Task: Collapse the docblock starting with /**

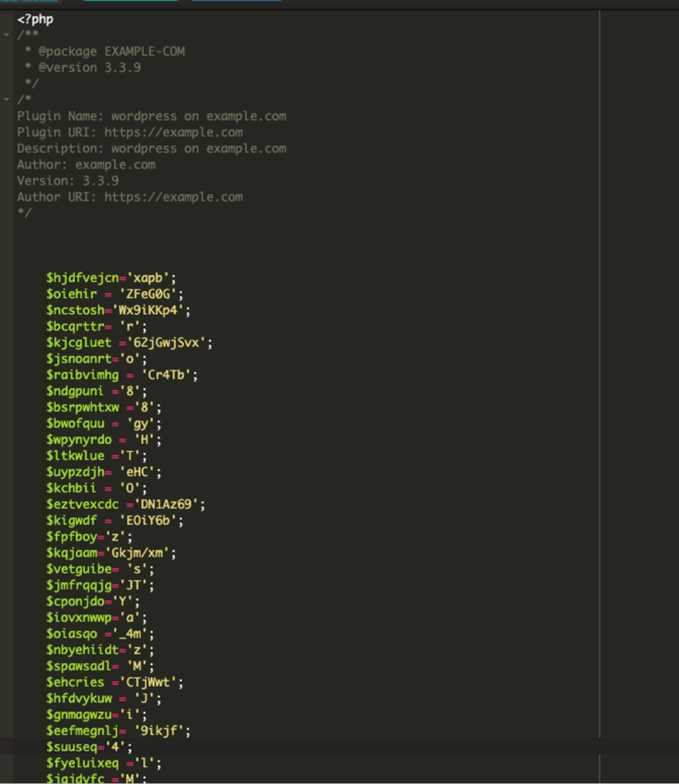Action: click(x=6, y=35)
